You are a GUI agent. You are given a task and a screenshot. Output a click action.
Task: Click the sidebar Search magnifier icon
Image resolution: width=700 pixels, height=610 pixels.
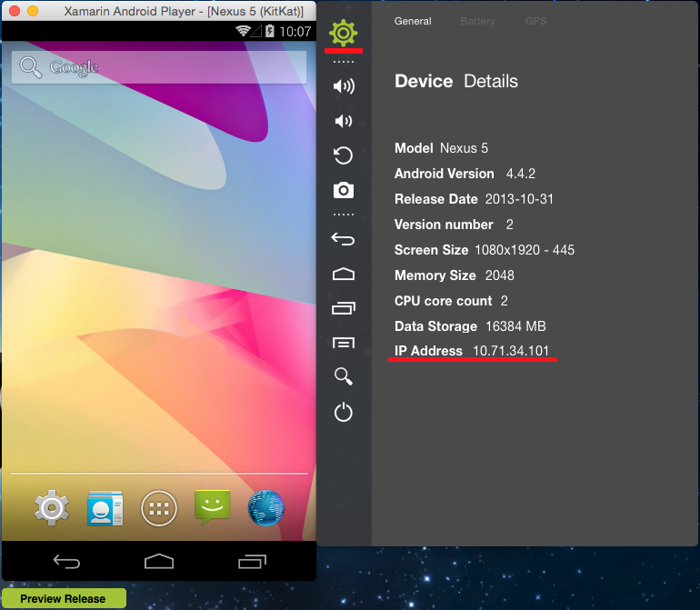coord(344,376)
